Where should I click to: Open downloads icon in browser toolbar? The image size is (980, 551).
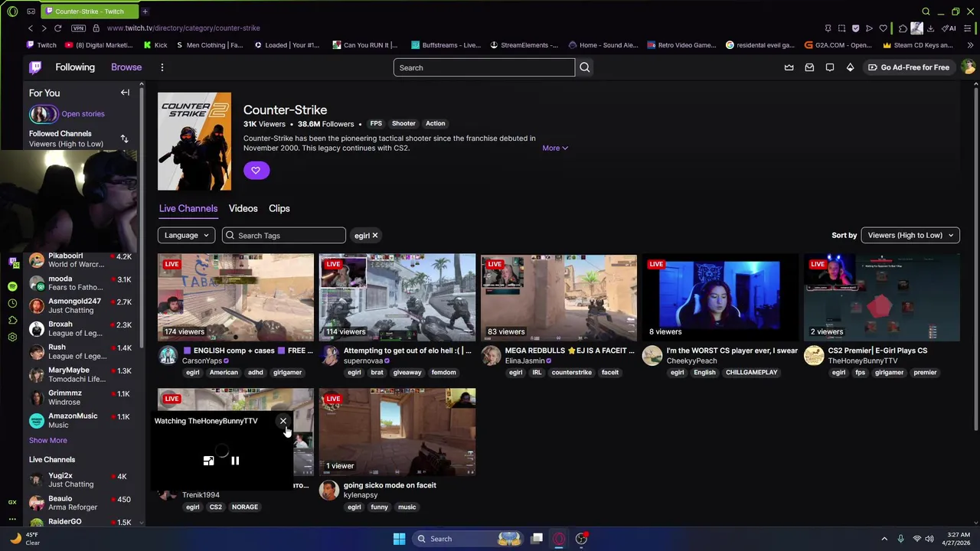point(930,28)
